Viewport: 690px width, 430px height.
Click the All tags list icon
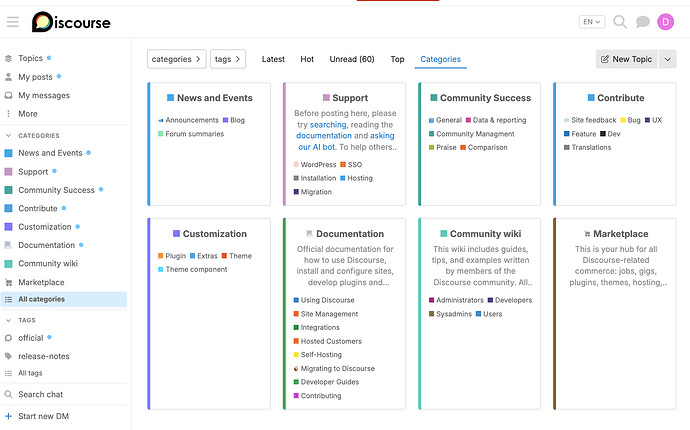(8, 373)
